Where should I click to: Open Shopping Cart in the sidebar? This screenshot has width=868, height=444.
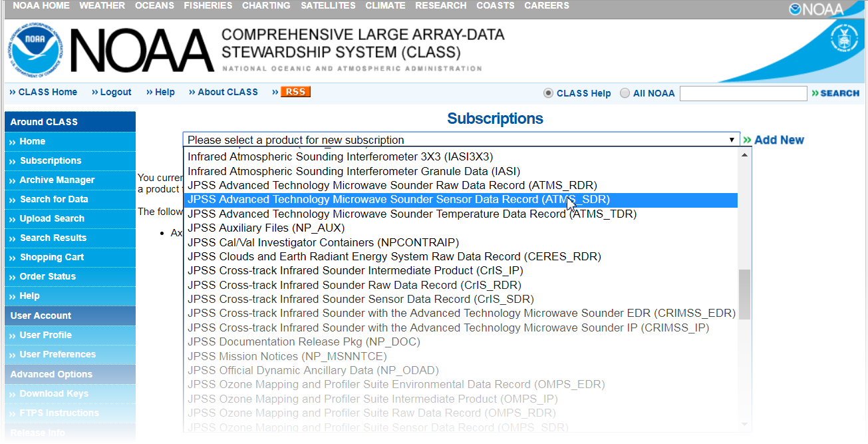(70, 257)
